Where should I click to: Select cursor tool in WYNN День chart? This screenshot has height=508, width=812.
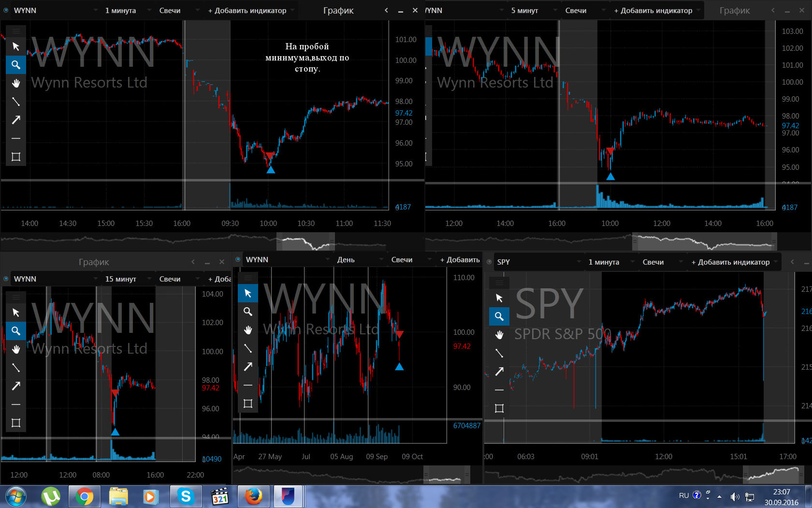coord(248,293)
